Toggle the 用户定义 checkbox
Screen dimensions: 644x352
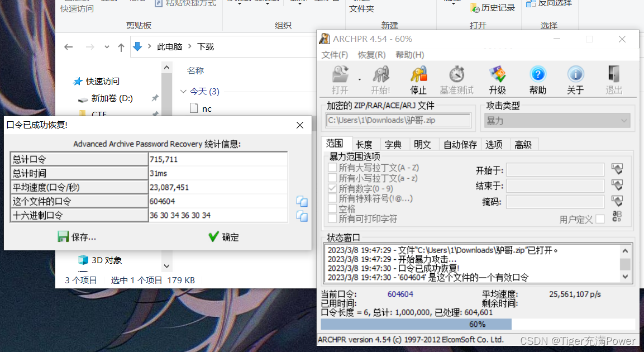600,219
